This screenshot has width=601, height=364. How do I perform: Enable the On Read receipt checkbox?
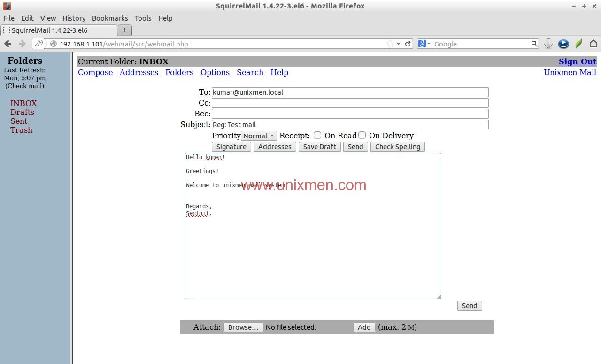click(317, 135)
